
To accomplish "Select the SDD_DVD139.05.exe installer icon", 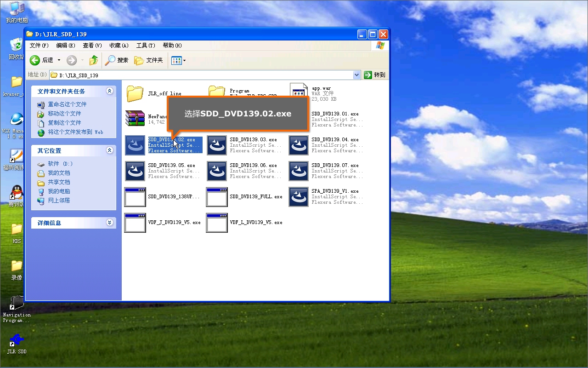I will pos(135,171).
